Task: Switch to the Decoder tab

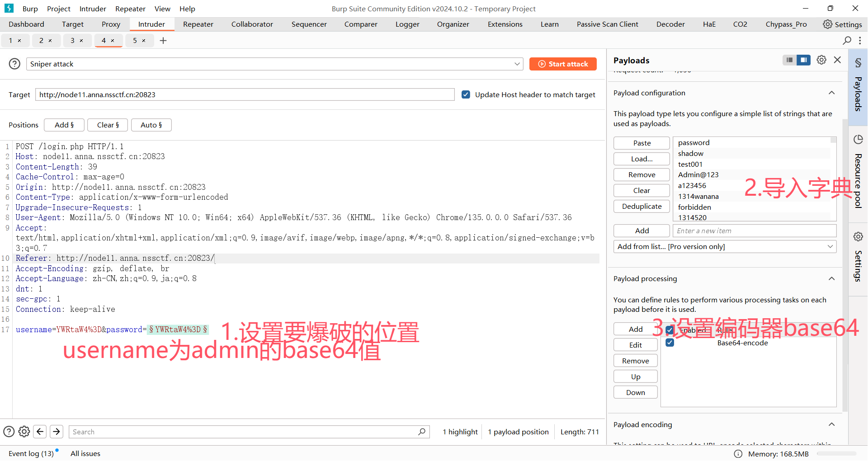Action: (x=670, y=24)
